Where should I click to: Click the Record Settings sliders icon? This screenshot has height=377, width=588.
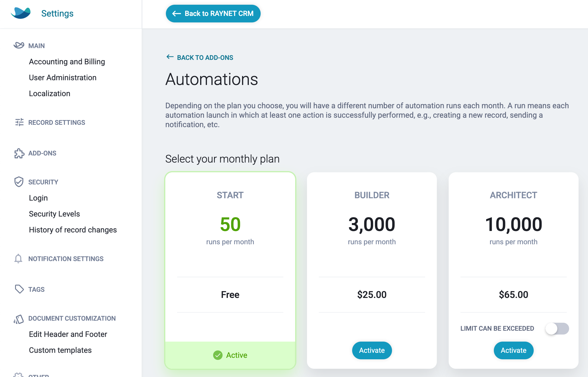[x=19, y=122]
